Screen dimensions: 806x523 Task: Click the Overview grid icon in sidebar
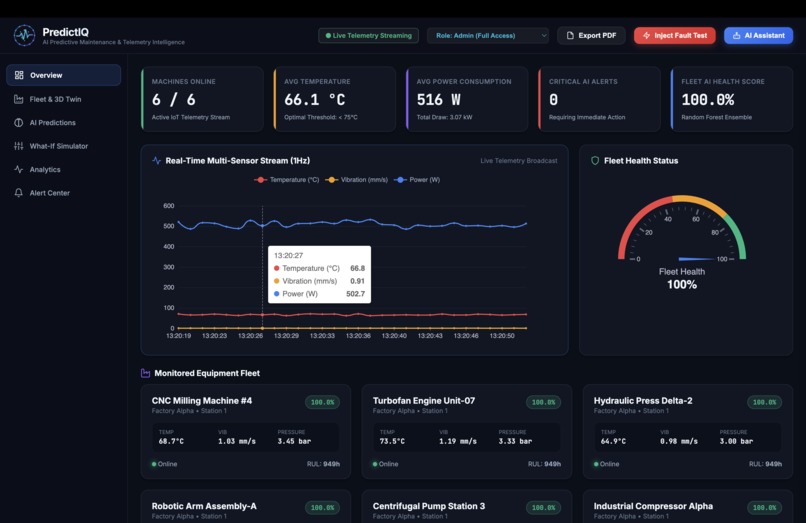[x=19, y=75]
